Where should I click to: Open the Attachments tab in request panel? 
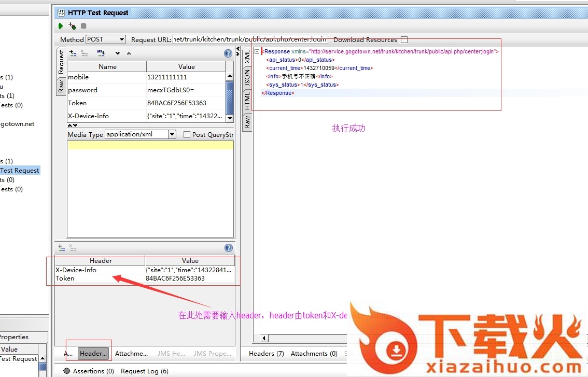131,354
